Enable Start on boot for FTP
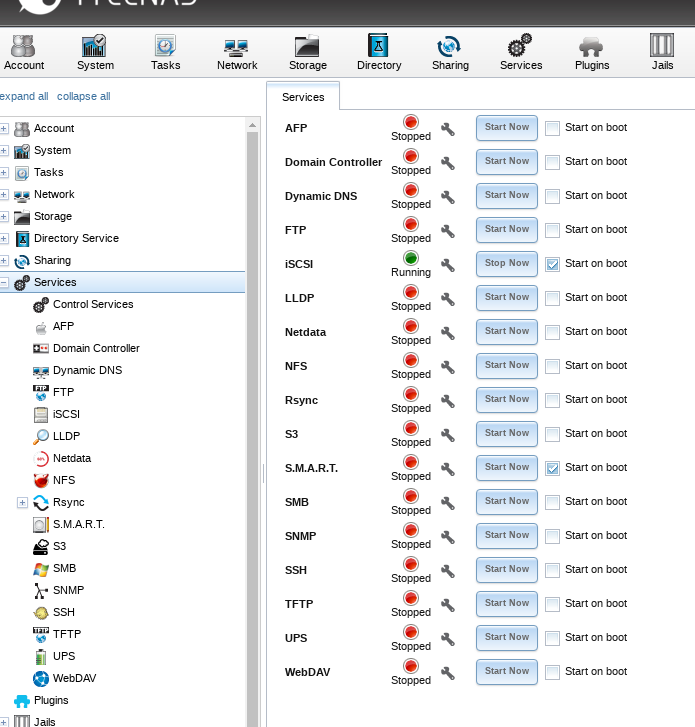The image size is (695, 727). (552, 230)
